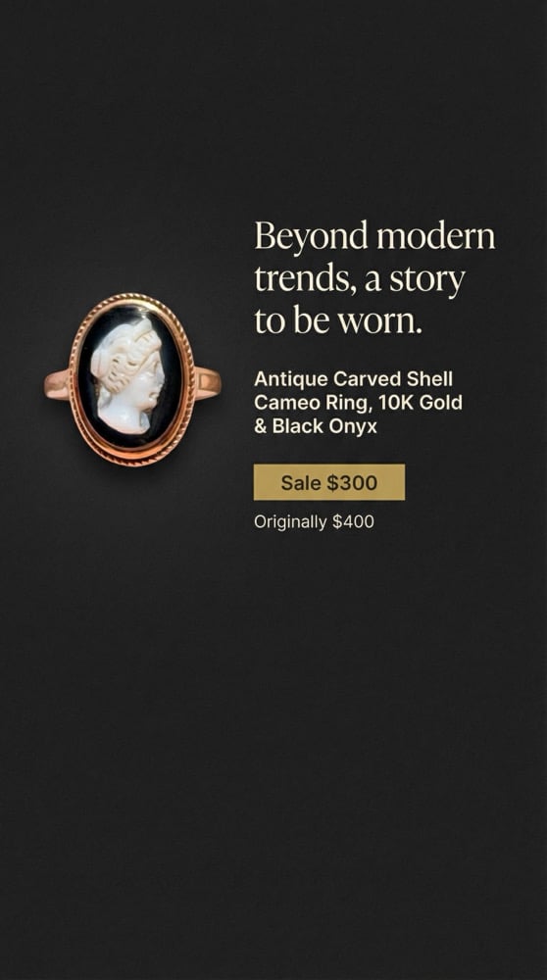Click the carved hair of the cameo
Image resolution: width=547 pixels, height=980 pixels.
(122, 353)
